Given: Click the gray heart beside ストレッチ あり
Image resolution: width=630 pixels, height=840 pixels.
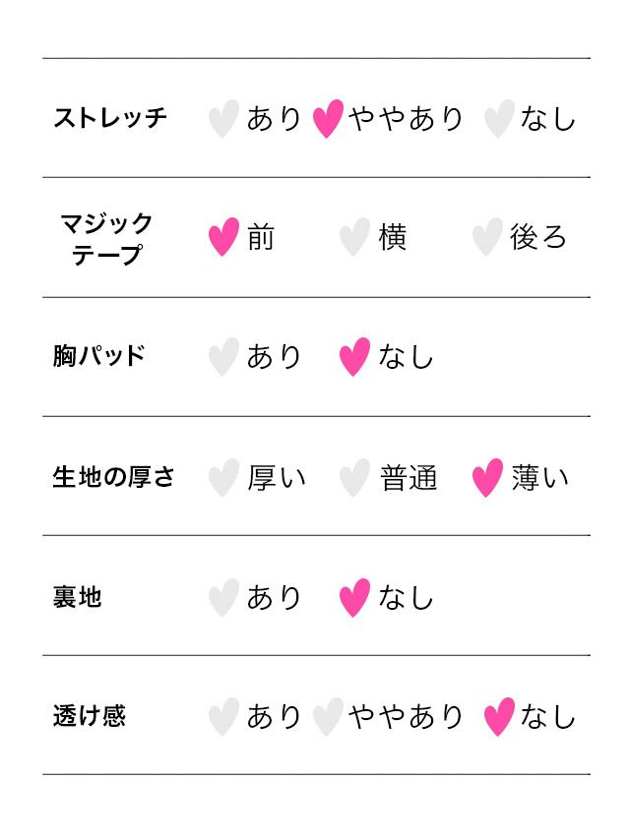Looking at the screenshot, I should click(223, 118).
